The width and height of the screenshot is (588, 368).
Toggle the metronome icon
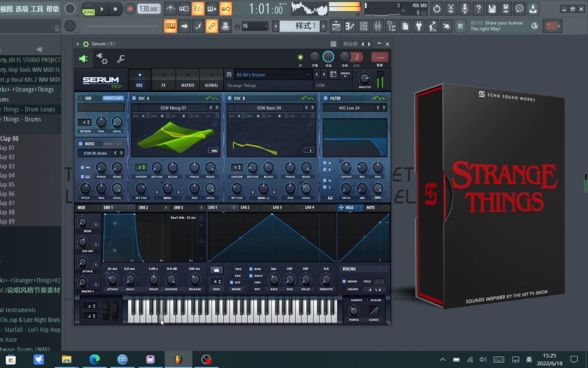tap(170, 9)
